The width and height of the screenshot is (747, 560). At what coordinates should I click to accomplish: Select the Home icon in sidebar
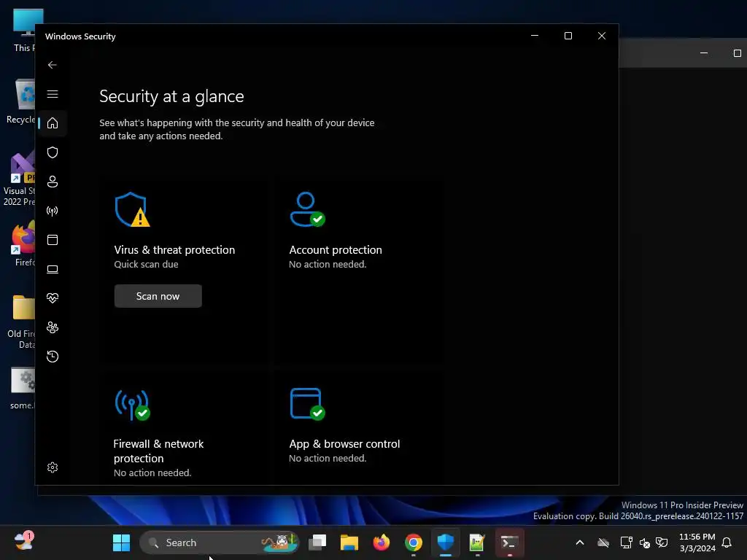[53, 122]
